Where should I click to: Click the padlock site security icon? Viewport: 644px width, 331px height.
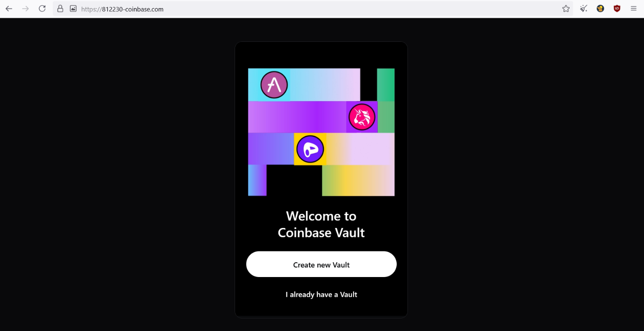pos(60,9)
